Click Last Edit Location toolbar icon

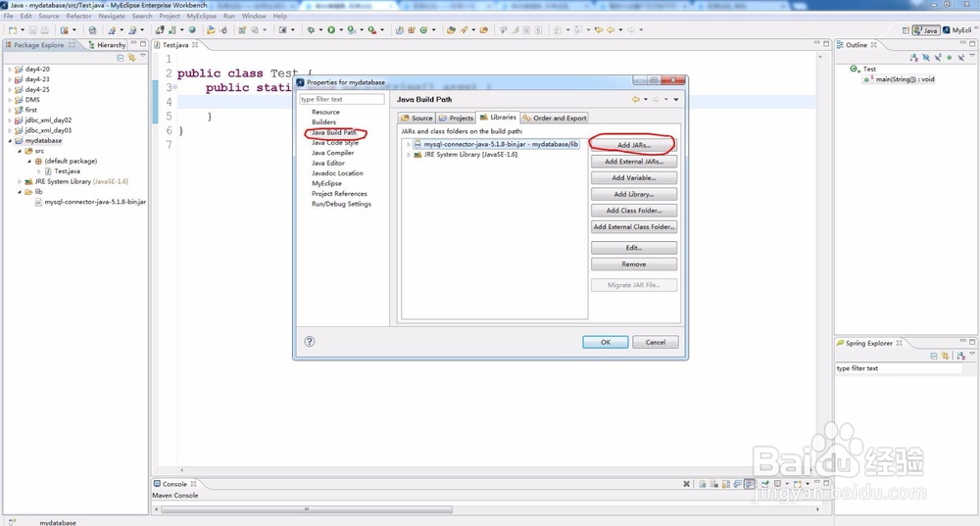pyautogui.click(x=599, y=30)
